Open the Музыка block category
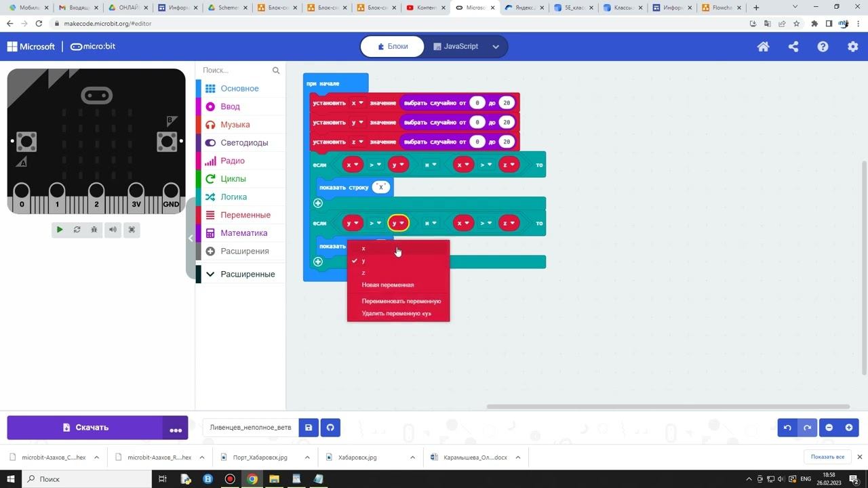868x488 pixels. 241,125
